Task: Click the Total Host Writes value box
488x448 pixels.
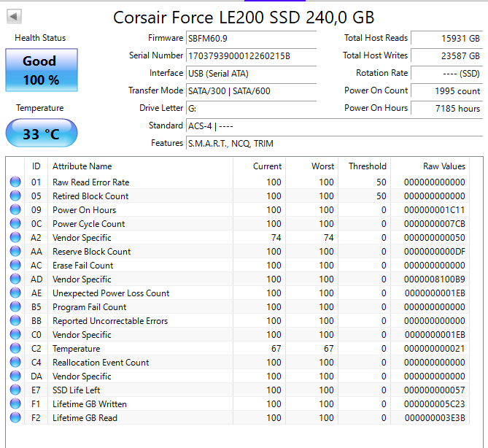Action: coord(446,55)
